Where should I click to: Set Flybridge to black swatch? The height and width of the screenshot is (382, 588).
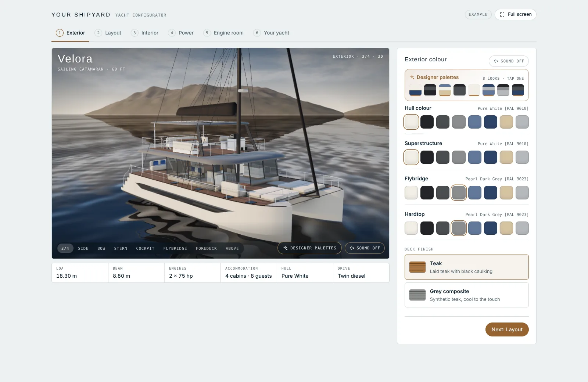427,192
